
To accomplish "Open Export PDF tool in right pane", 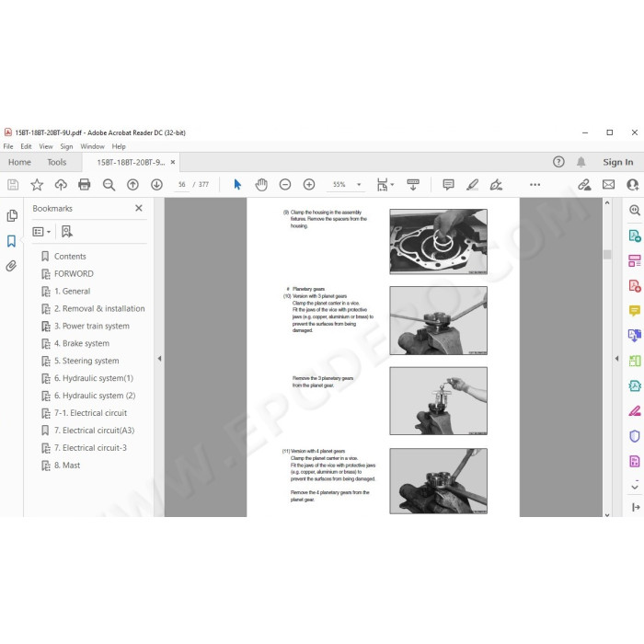I will coord(635,236).
